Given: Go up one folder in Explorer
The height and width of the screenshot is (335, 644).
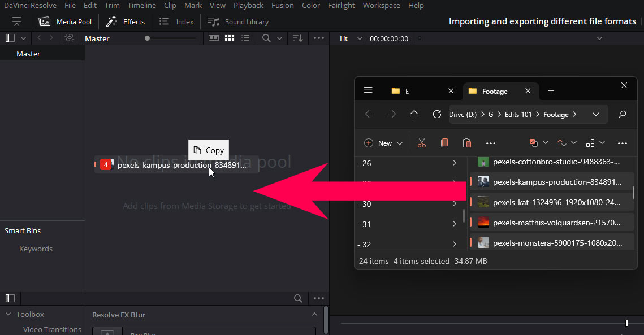Looking at the screenshot, I should point(414,114).
